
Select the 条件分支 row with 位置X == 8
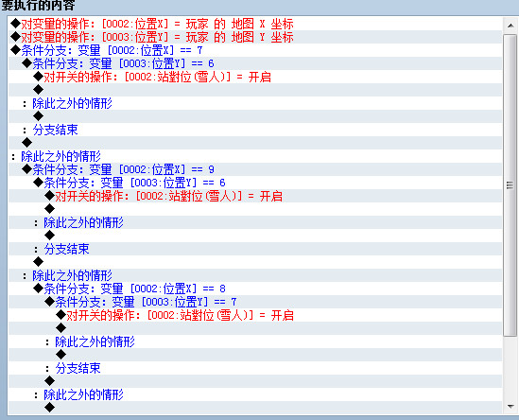click(x=255, y=289)
